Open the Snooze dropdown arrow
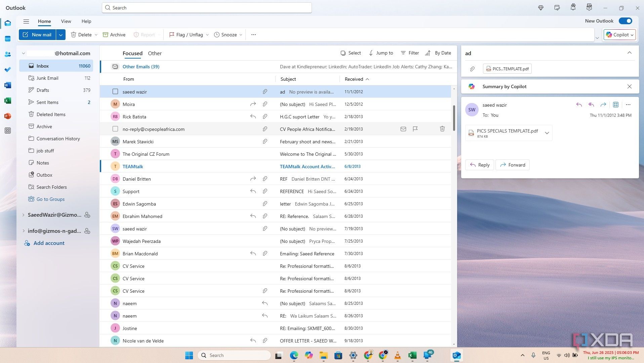644x363 pixels. (241, 35)
